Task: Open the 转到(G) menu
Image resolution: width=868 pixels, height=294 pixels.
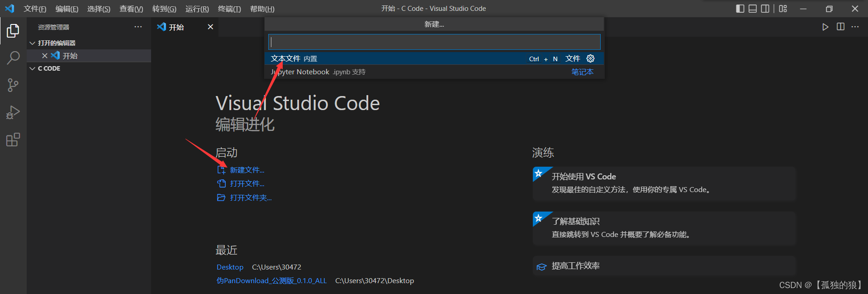Action: [x=164, y=9]
